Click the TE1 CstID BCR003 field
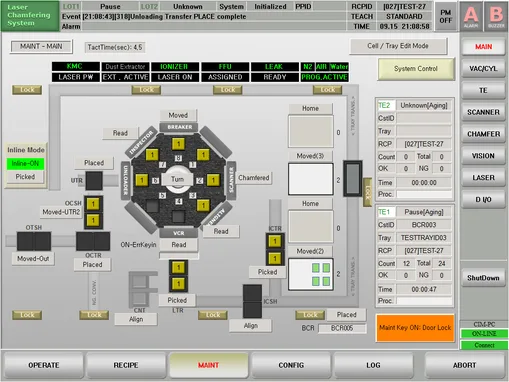 tap(424, 225)
